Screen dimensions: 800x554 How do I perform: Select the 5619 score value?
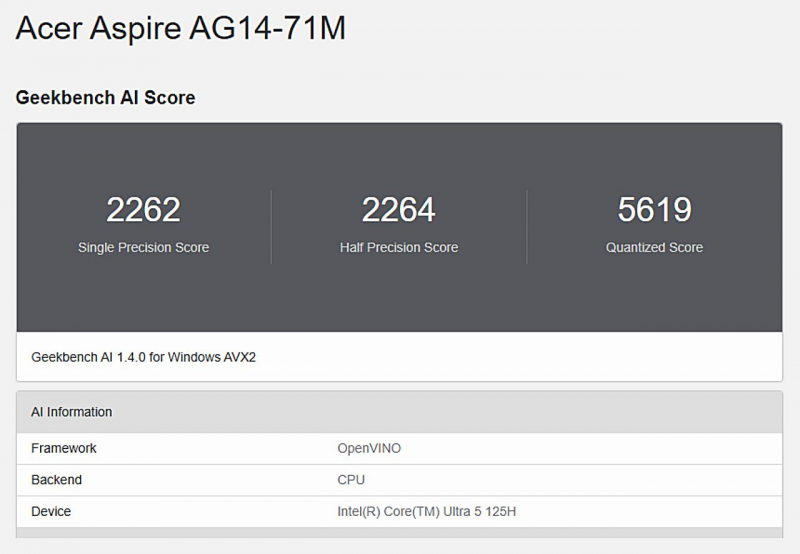tap(654, 210)
